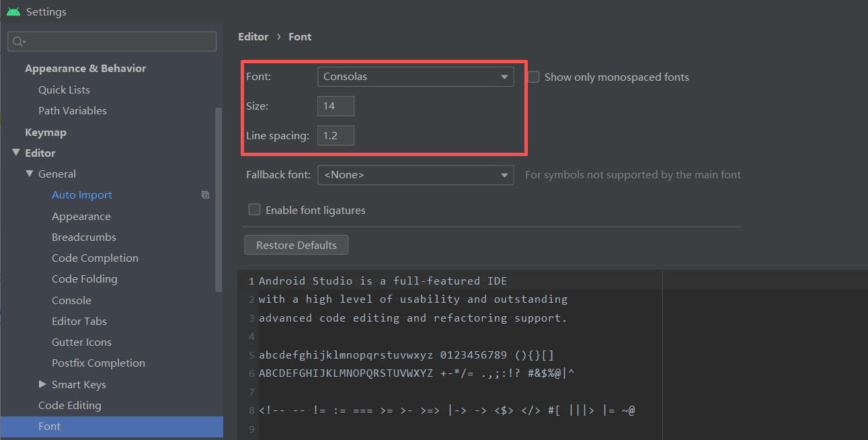
Task: Click into the settings search box
Action: click(112, 42)
